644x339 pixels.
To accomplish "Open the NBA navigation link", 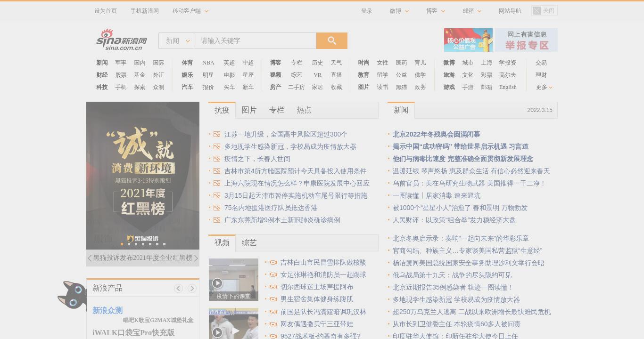I will [208, 63].
